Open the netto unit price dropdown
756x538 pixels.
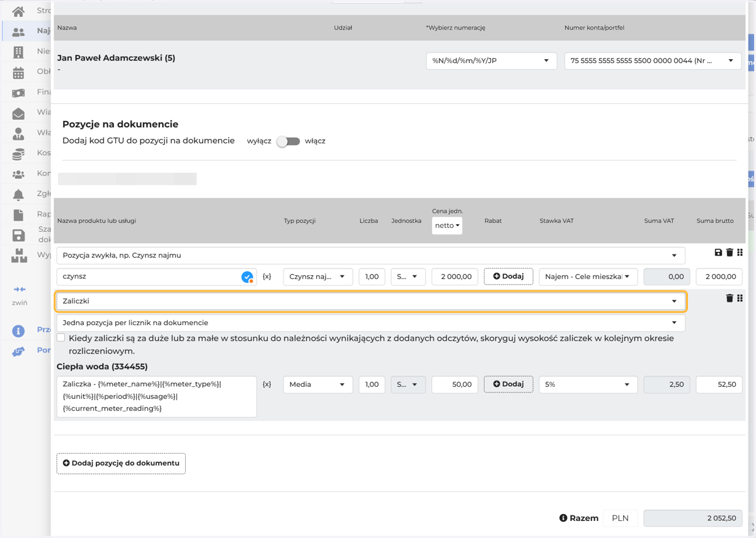[447, 226]
